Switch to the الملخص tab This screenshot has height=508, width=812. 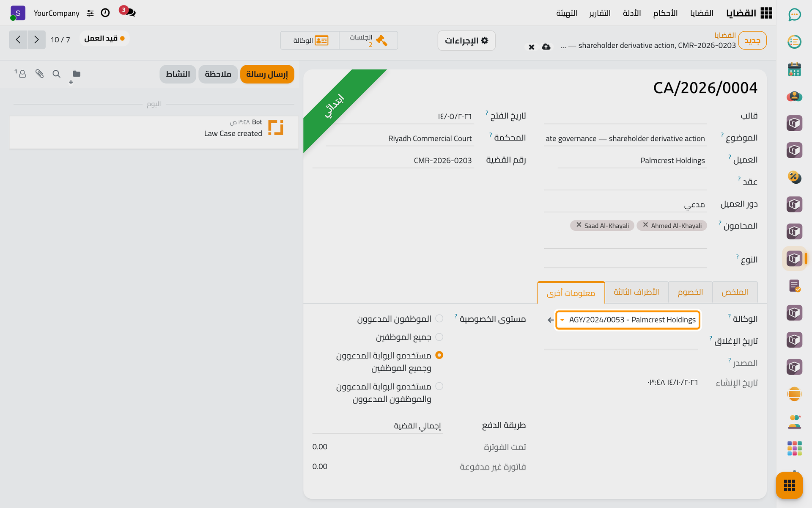tap(735, 292)
